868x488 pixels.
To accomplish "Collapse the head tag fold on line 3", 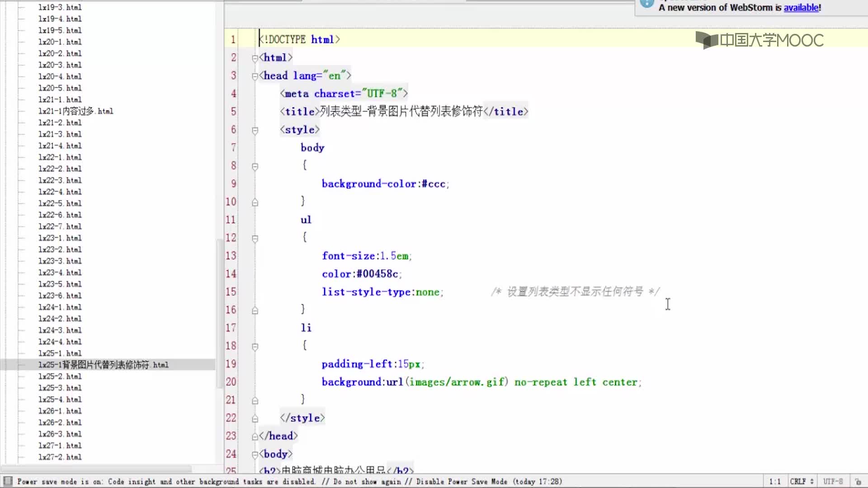I will coord(255,76).
